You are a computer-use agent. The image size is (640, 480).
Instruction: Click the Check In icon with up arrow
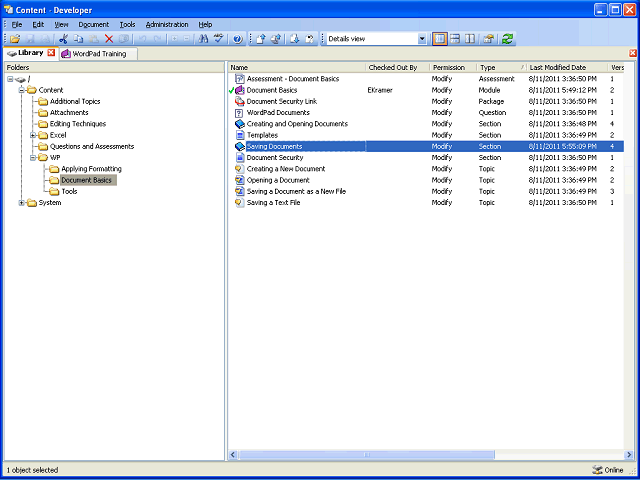click(x=261, y=39)
